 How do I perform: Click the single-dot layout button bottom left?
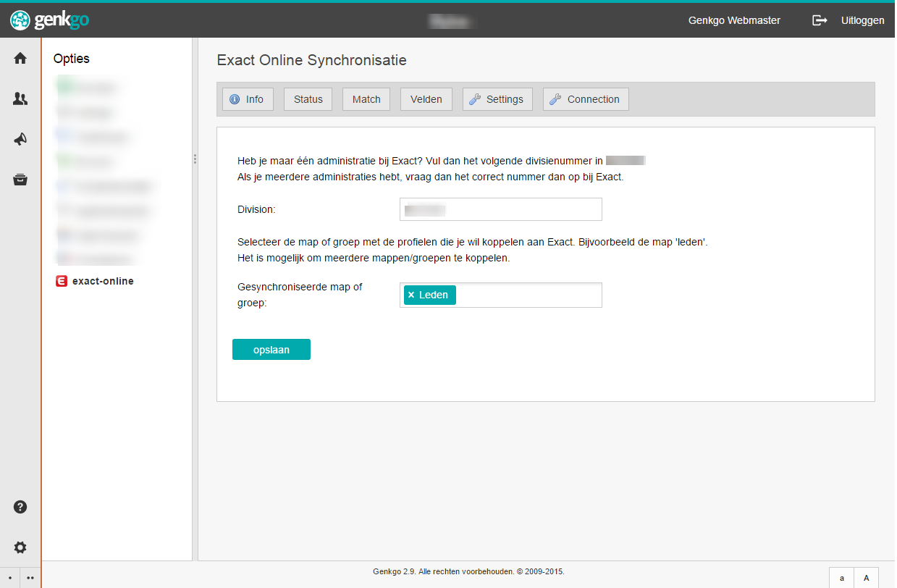(x=10, y=578)
